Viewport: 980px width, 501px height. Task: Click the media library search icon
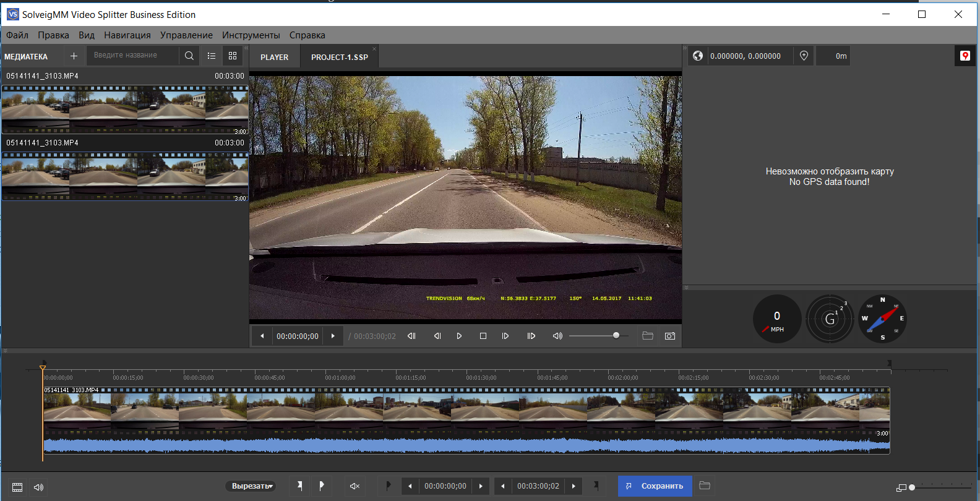189,56
